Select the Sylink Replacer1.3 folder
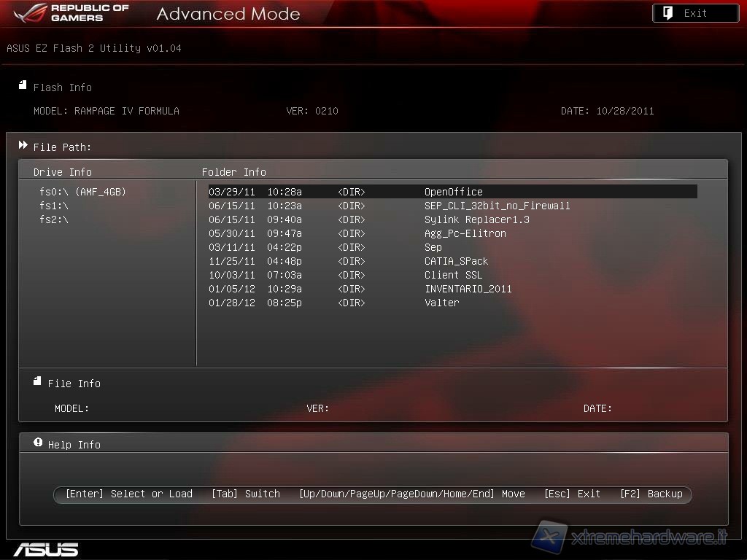Image resolution: width=747 pixels, height=560 pixels. pos(476,219)
